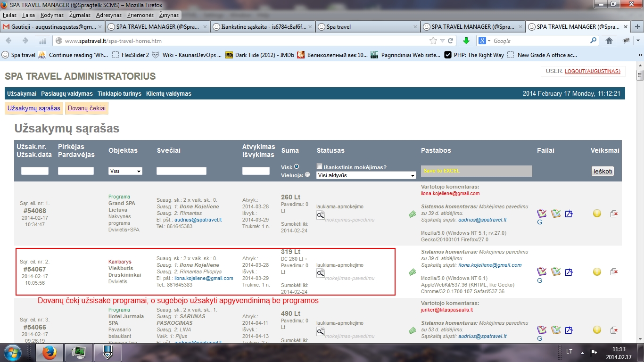Click the LOGOUT(AUGUSTINAS) link

point(593,71)
